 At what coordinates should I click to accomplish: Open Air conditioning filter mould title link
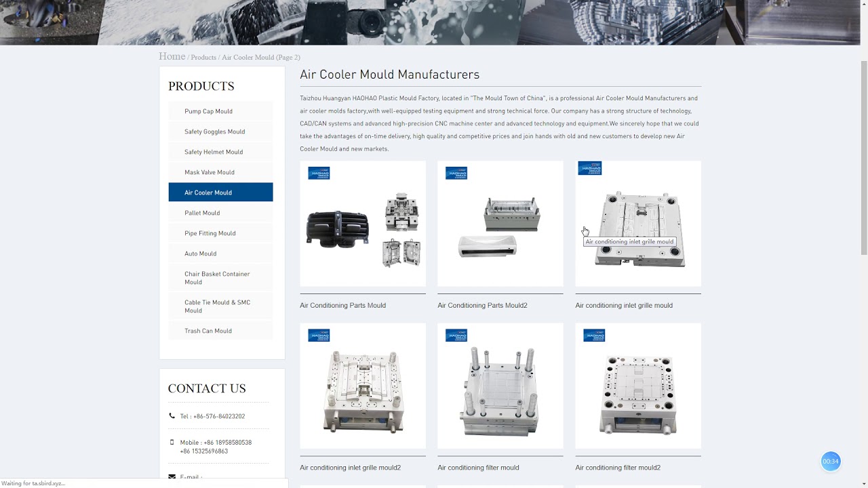(x=478, y=468)
